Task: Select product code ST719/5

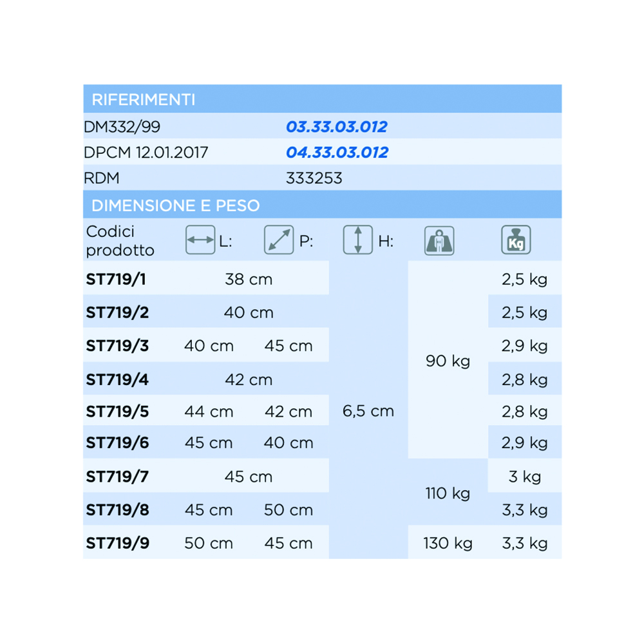Action: 117,412
